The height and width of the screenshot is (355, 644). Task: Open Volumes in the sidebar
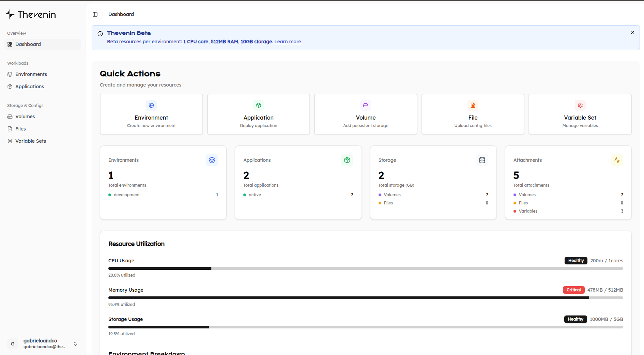point(43,117)
